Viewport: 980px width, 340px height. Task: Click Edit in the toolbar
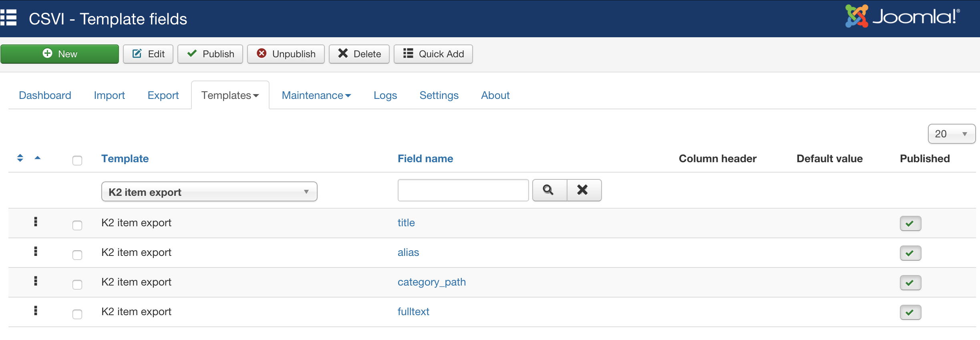[148, 54]
